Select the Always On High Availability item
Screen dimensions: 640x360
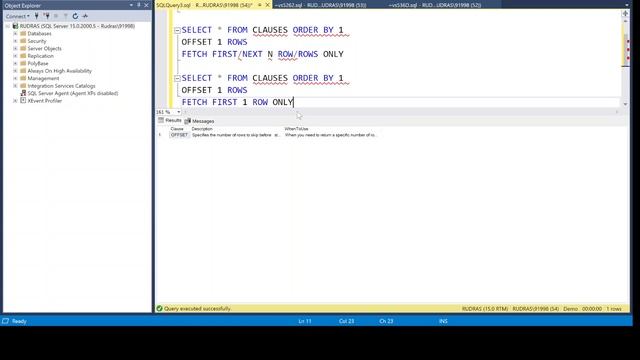click(60, 71)
